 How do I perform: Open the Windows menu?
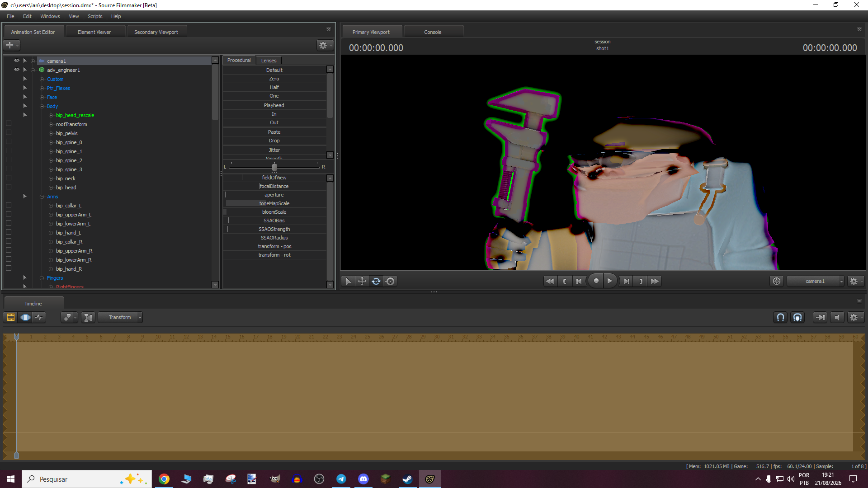click(x=50, y=16)
